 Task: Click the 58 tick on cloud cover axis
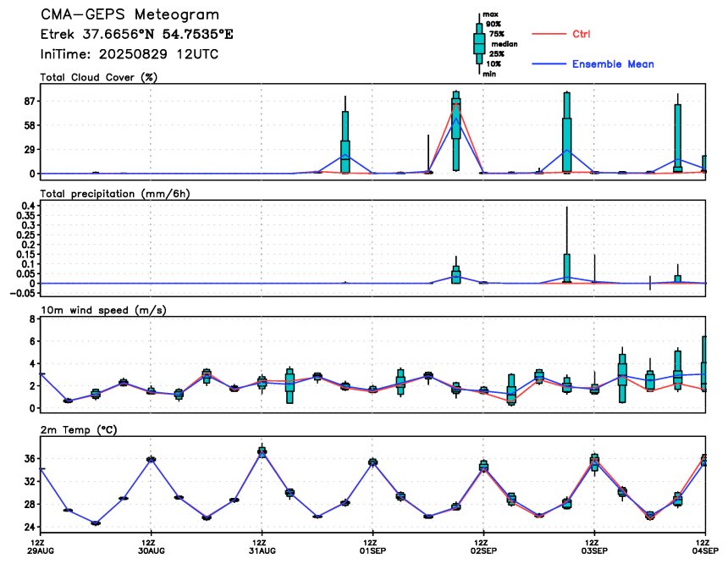point(30,125)
